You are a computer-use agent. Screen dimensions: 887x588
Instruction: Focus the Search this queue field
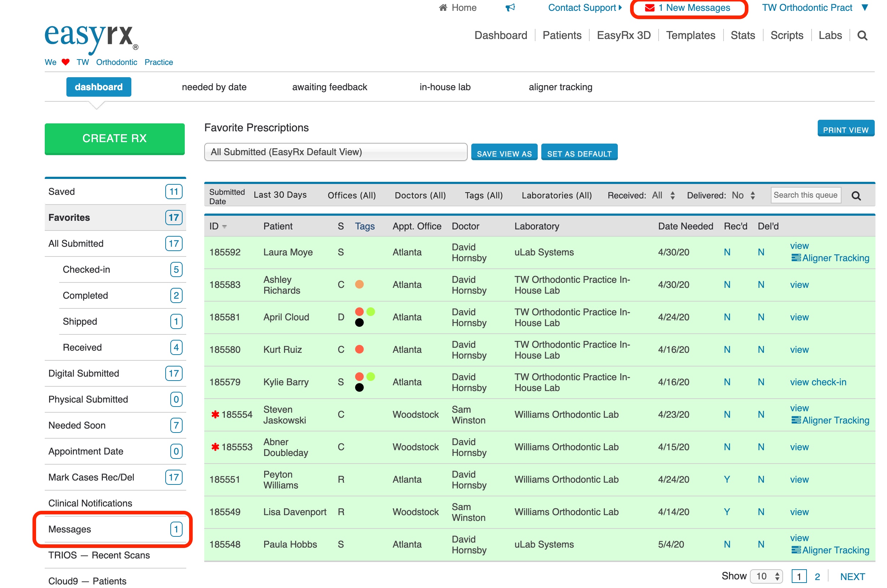click(x=805, y=196)
